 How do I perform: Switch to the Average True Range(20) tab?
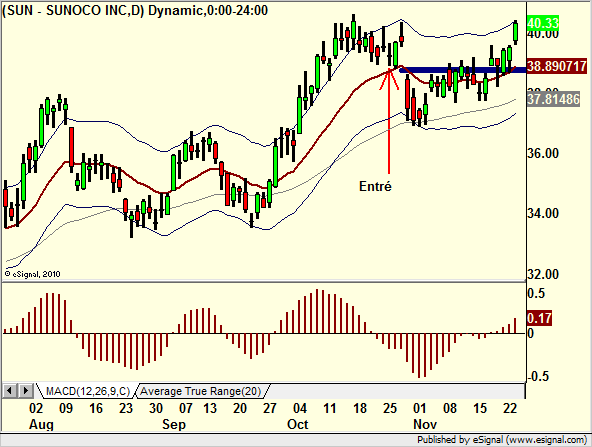click(201, 391)
